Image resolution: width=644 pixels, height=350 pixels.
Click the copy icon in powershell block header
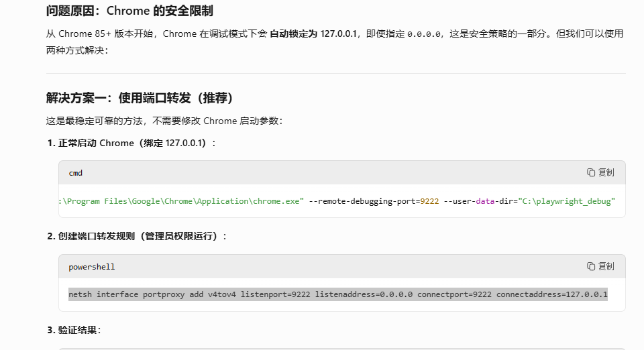590,266
